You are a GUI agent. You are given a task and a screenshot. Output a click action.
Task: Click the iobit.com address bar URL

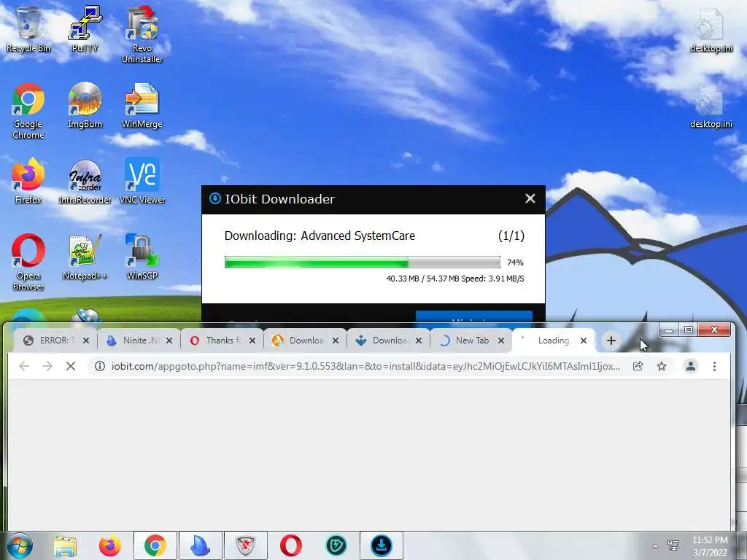[x=365, y=366]
